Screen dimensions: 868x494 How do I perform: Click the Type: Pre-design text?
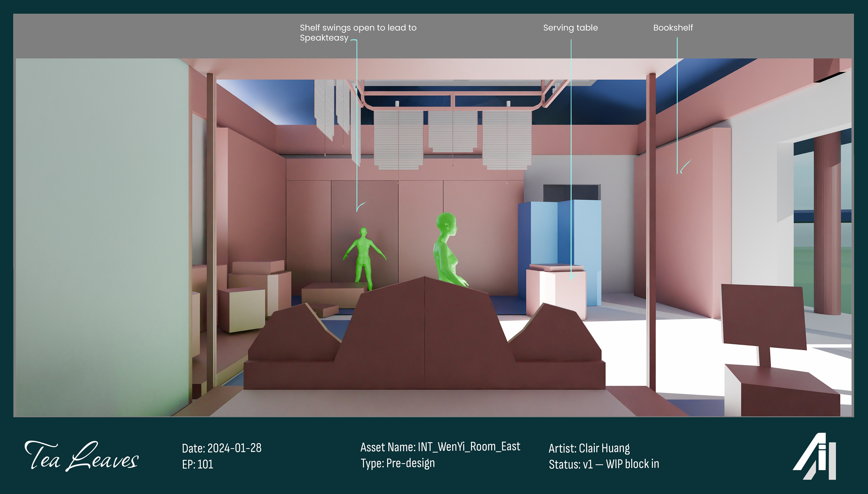pos(398,463)
